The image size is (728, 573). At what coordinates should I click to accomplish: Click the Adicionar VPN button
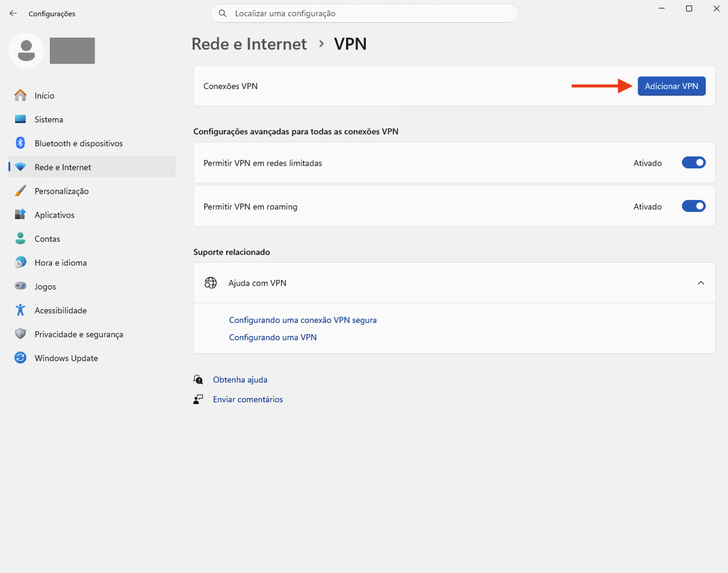point(671,86)
